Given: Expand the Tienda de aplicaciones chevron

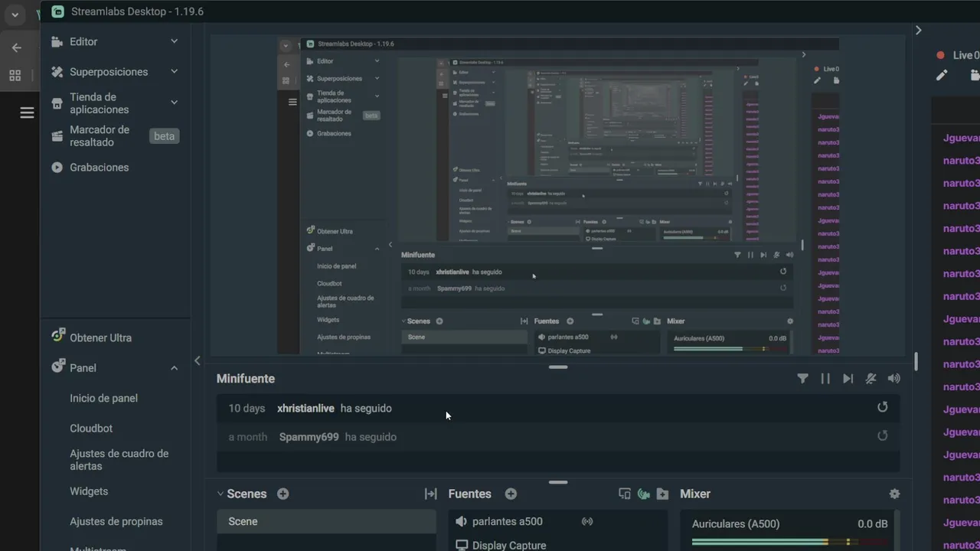Looking at the screenshot, I should coord(174,102).
